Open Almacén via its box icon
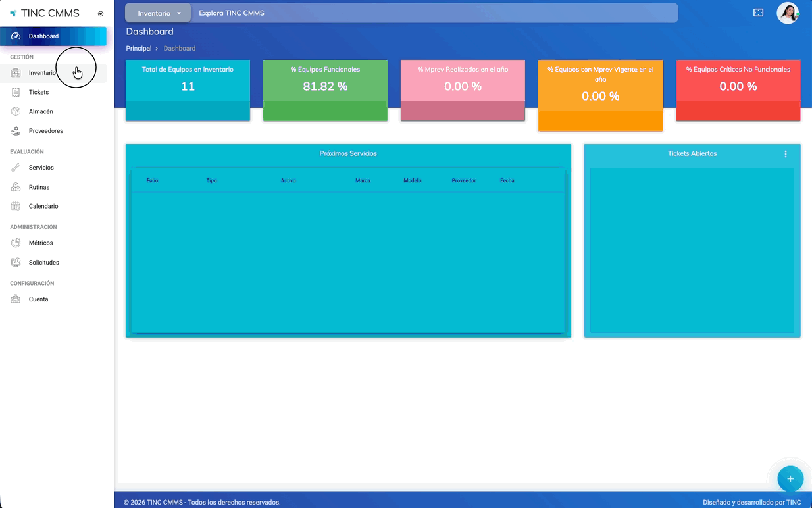812x508 pixels. [16, 111]
